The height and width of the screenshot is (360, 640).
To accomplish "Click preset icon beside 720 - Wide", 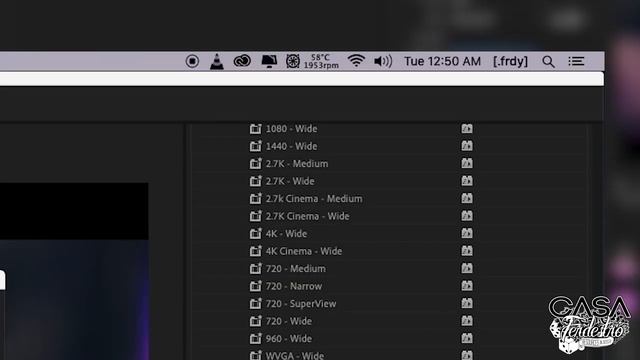I will (x=256, y=322).
